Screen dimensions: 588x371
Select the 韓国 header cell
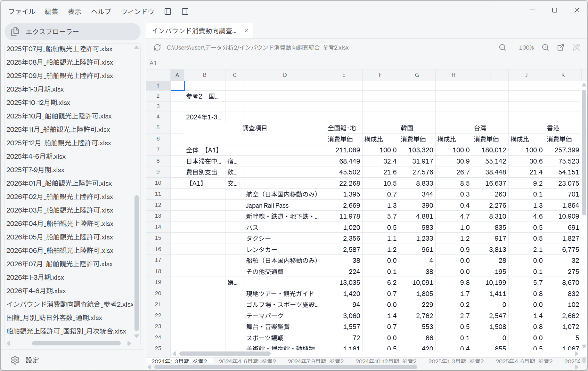click(x=417, y=128)
